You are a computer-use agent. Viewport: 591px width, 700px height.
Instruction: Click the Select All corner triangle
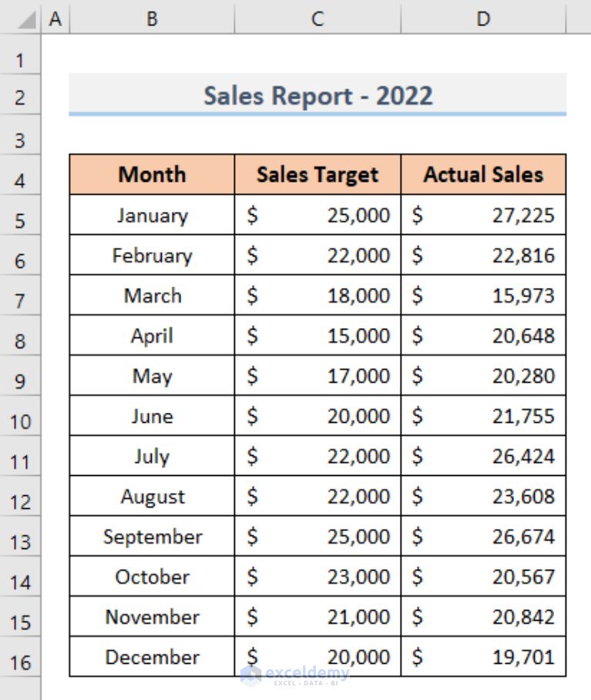(x=26, y=19)
